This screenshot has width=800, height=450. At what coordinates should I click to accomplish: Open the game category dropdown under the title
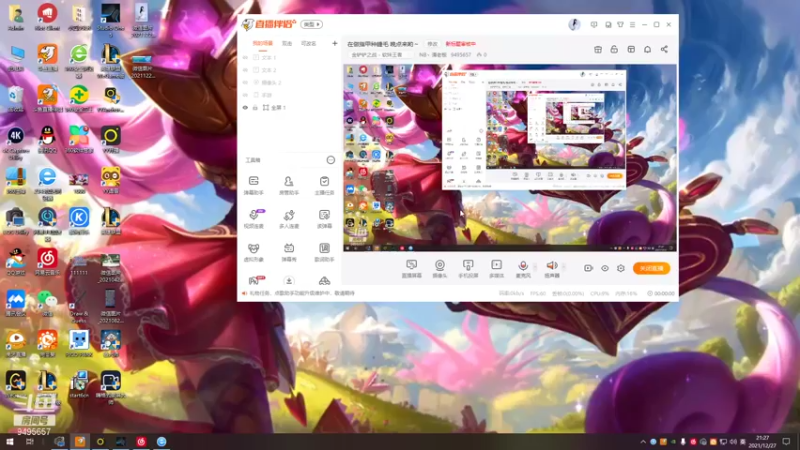tap(379, 55)
